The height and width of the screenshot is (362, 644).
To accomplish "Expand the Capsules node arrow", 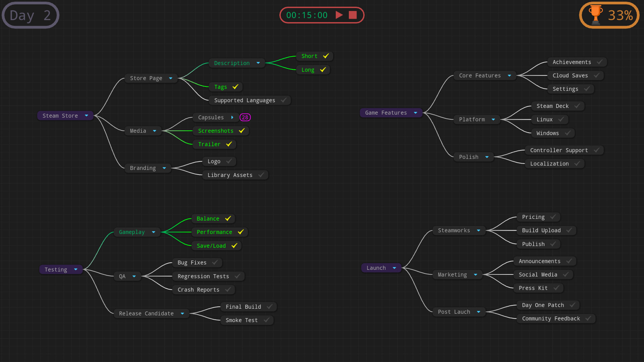I will [232, 117].
